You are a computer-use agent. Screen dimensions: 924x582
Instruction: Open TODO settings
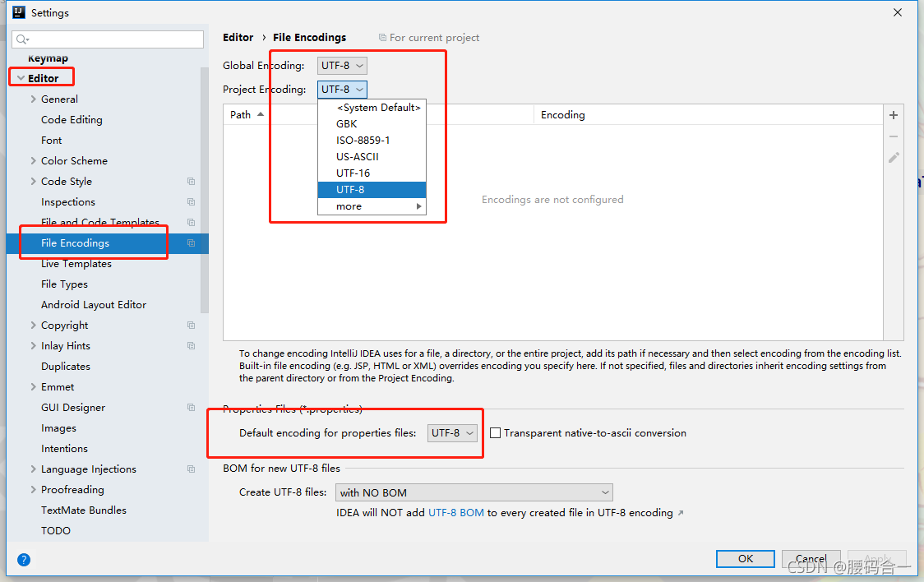tap(55, 531)
